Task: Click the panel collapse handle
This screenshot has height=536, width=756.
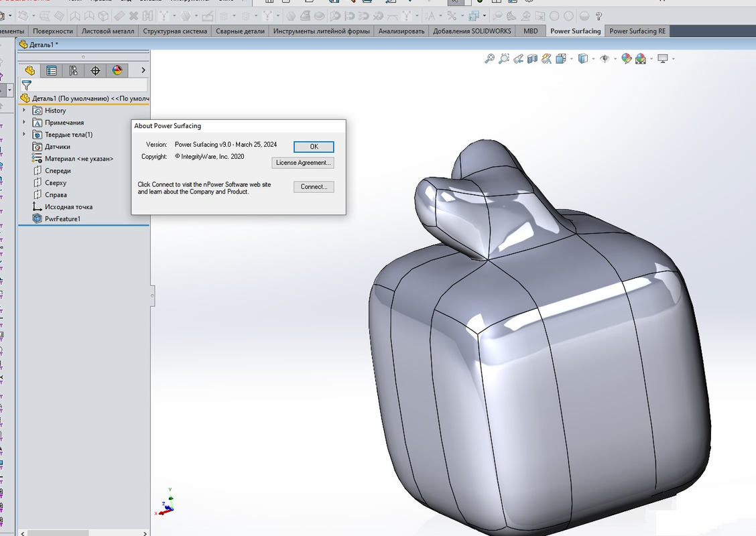Action: tap(152, 295)
